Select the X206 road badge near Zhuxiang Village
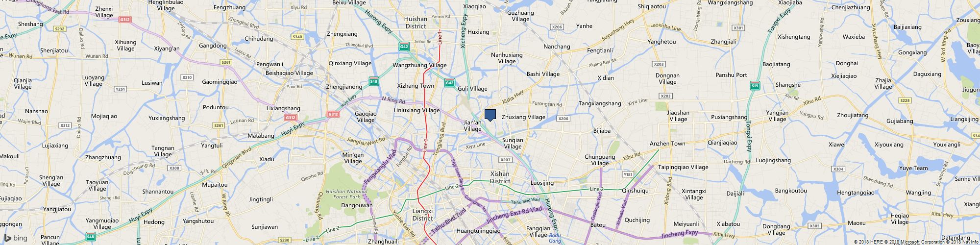The image size is (980, 245). (x=563, y=119)
